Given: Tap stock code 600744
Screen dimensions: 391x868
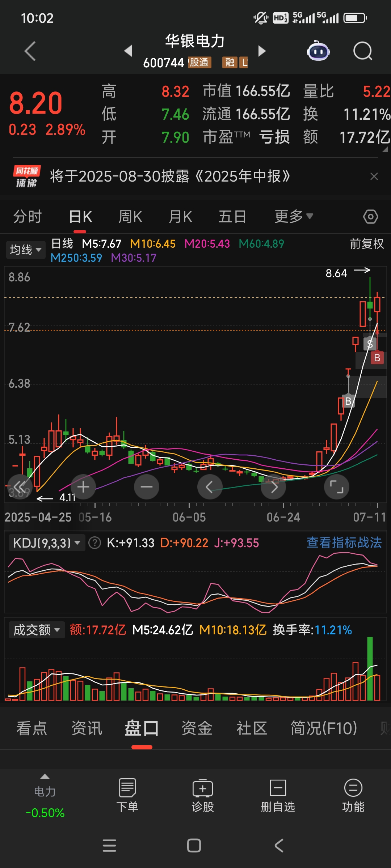Looking at the screenshot, I should (x=164, y=63).
